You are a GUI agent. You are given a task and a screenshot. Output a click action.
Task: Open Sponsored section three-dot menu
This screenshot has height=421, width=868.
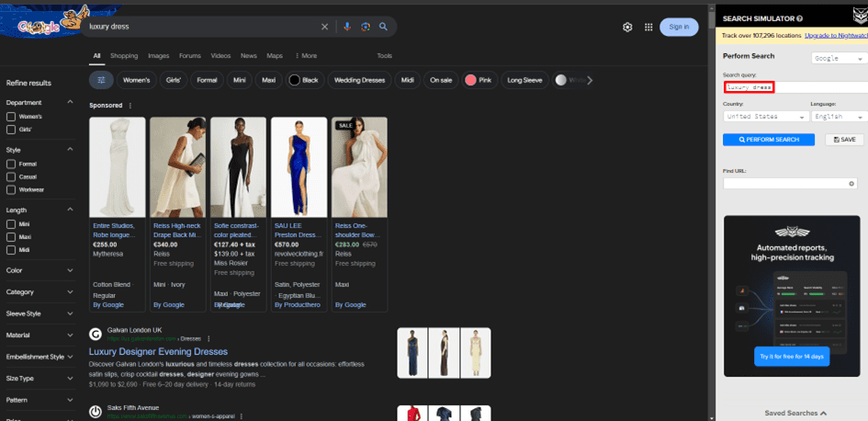point(130,105)
